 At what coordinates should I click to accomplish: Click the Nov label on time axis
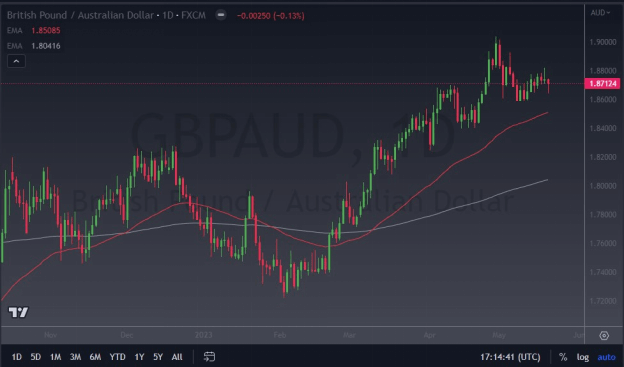coord(50,335)
